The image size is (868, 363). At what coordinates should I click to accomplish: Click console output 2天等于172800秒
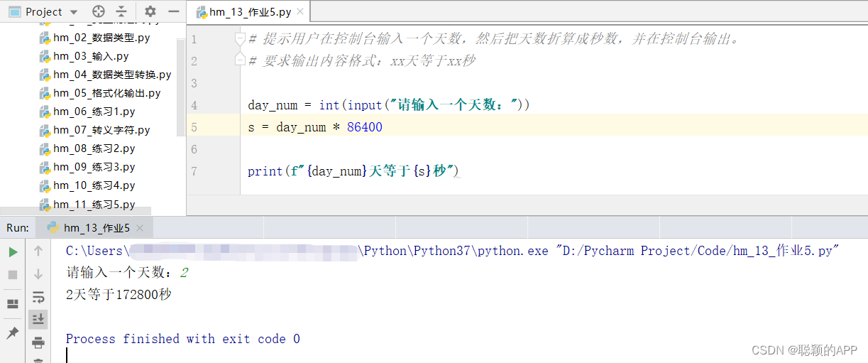point(119,294)
